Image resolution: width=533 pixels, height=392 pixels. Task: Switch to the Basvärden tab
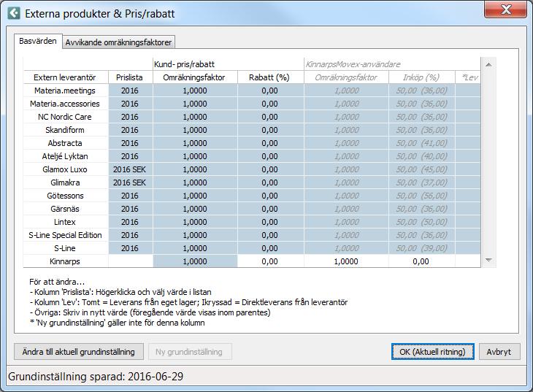tap(38, 41)
